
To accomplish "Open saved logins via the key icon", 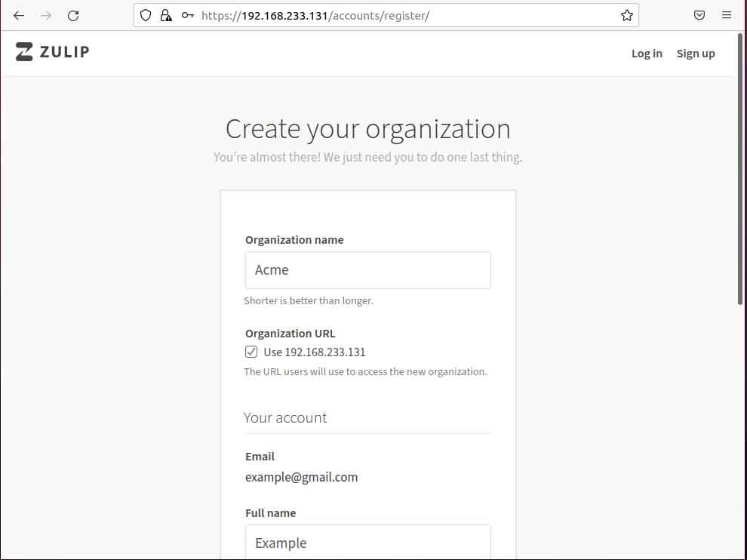I will coord(187,15).
